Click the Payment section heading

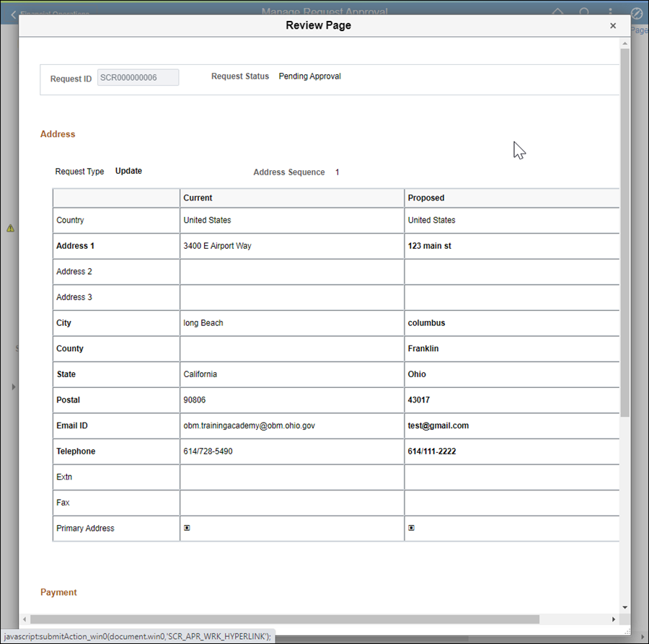(58, 592)
